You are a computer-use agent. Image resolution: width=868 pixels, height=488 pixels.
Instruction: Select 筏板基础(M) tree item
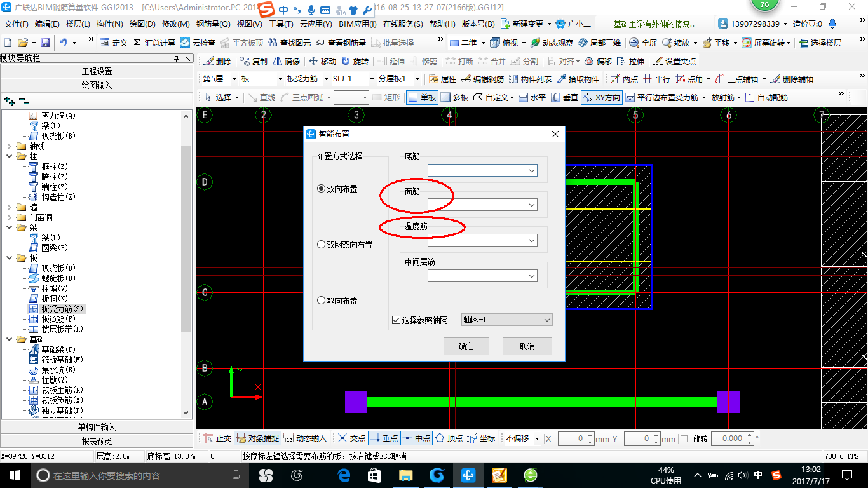point(62,360)
